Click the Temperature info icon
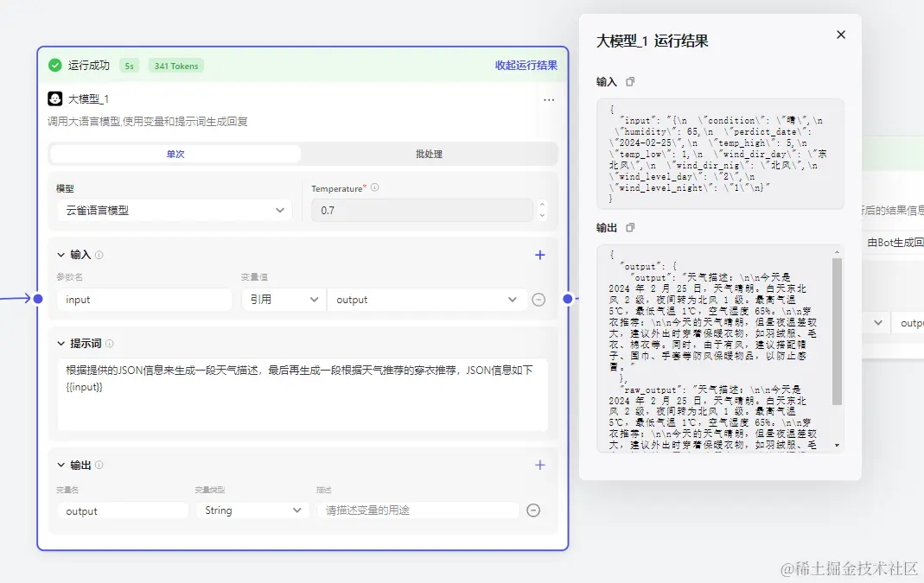Image resolution: width=924 pixels, height=583 pixels. click(375, 187)
